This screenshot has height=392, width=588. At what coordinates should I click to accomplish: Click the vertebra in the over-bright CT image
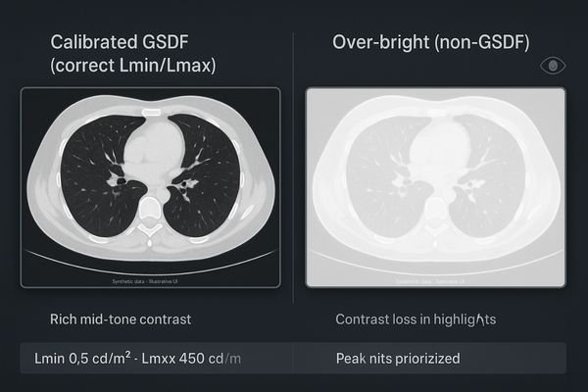click(x=436, y=211)
